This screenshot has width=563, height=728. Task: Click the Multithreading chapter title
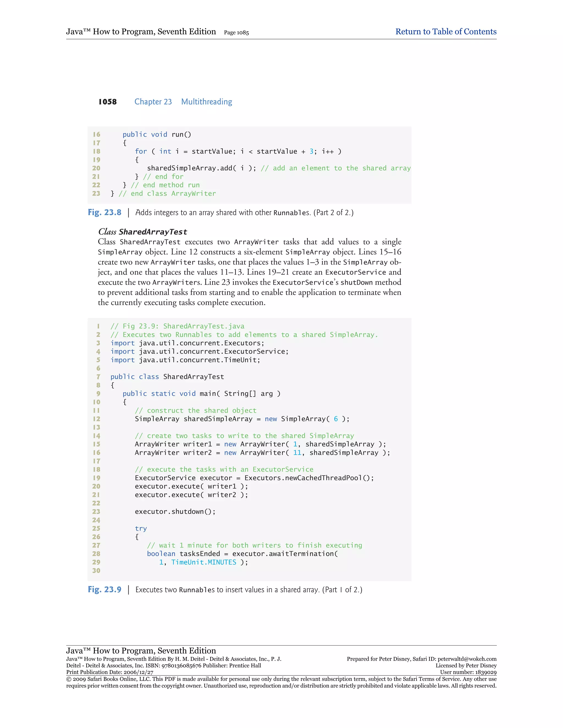(x=206, y=102)
